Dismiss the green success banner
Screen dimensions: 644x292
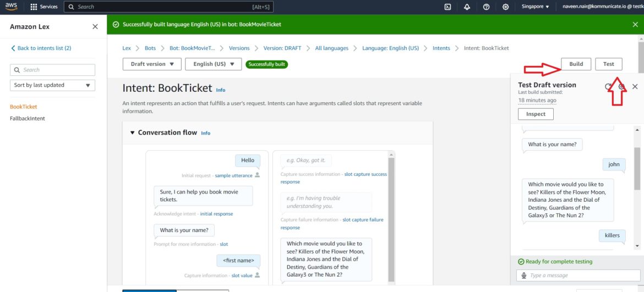[x=635, y=25]
